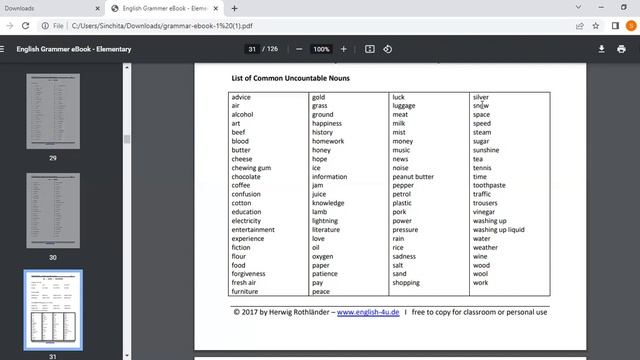Toggle PDF sidebar menu icon
The width and height of the screenshot is (640, 360).
click(x=2, y=49)
